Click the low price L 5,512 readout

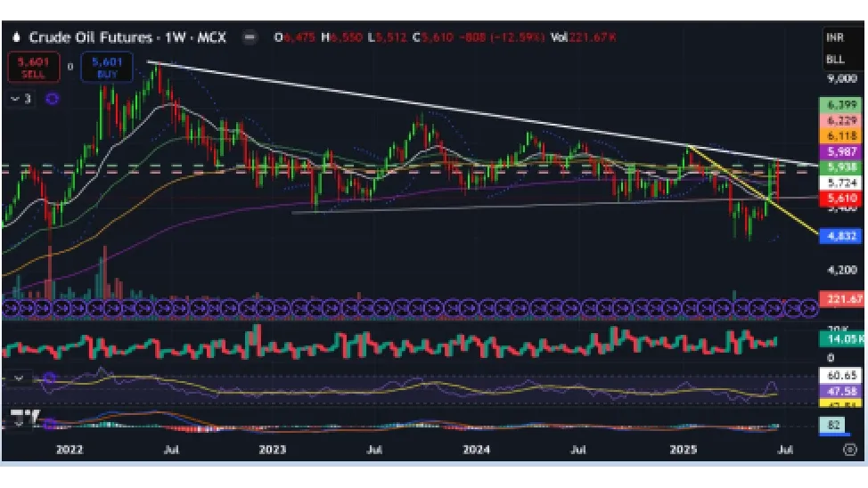[x=388, y=37]
